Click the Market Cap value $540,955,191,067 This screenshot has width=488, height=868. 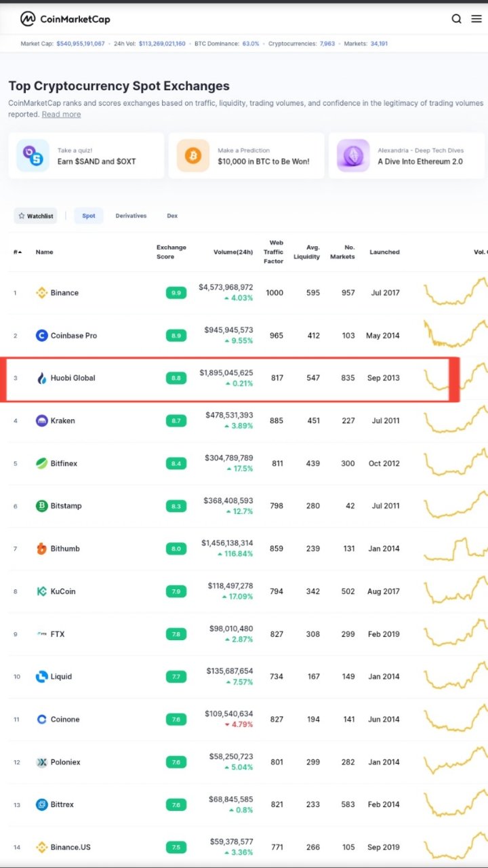81,43
